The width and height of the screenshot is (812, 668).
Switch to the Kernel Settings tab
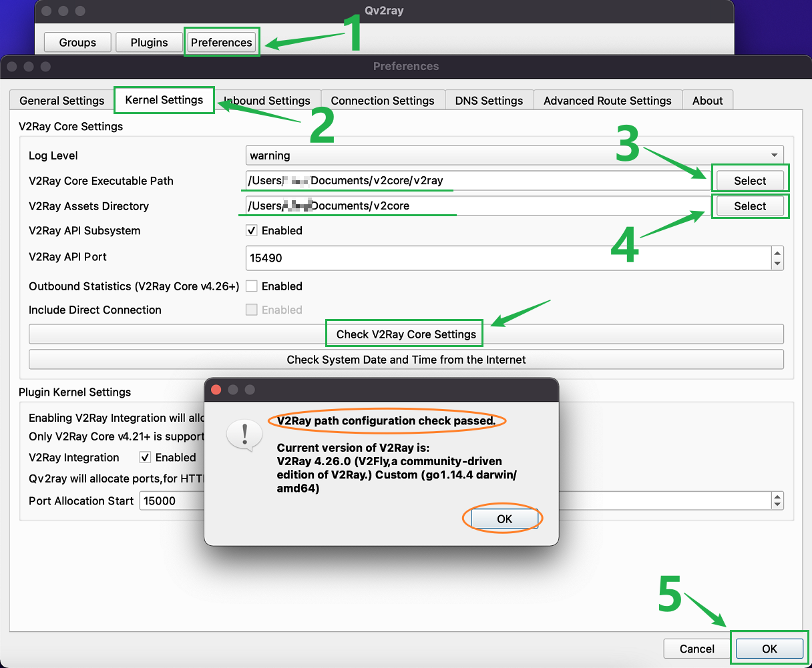[x=164, y=100]
